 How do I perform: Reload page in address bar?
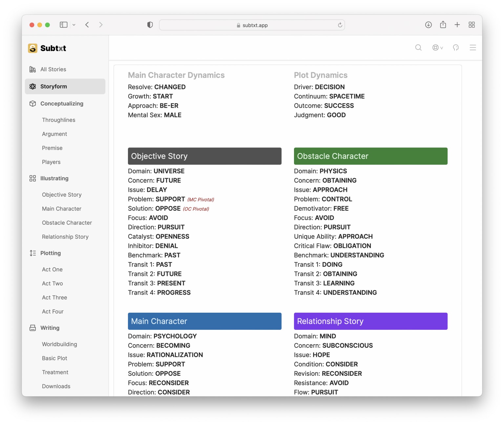(340, 25)
